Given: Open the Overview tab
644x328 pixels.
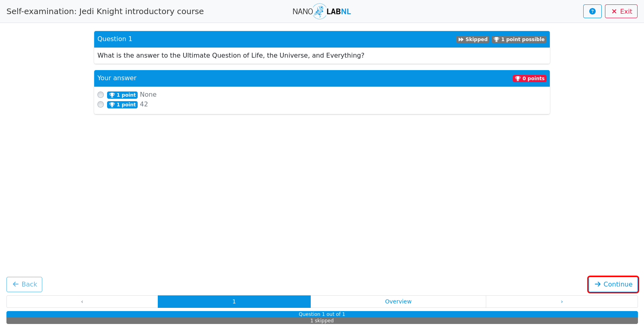Looking at the screenshot, I should tap(398, 301).
